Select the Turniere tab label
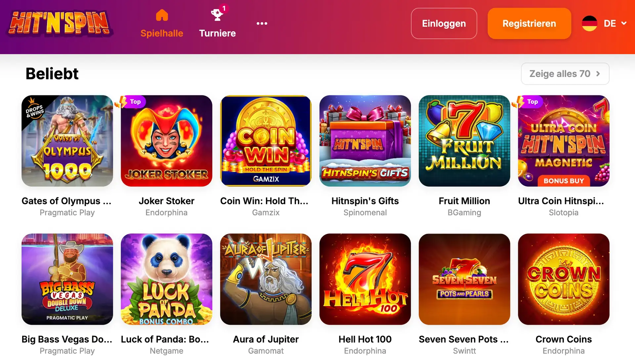Screen dimensions: 635x364 (217, 33)
